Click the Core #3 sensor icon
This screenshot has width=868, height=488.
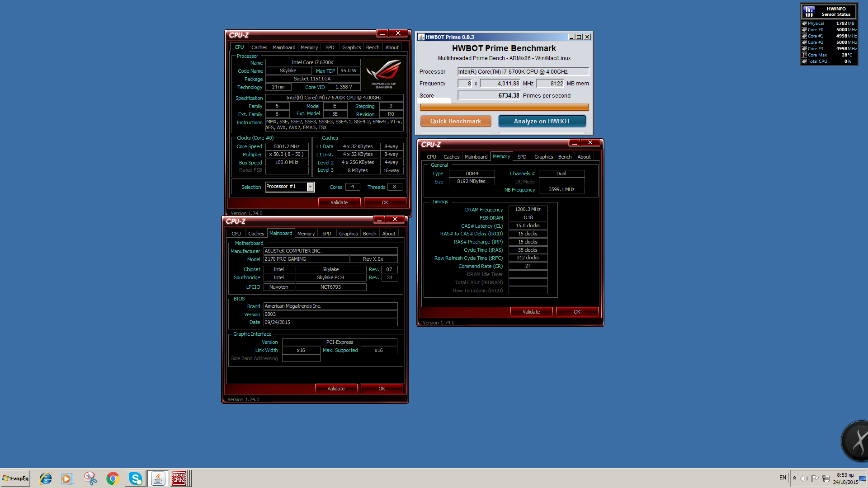tap(804, 49)
